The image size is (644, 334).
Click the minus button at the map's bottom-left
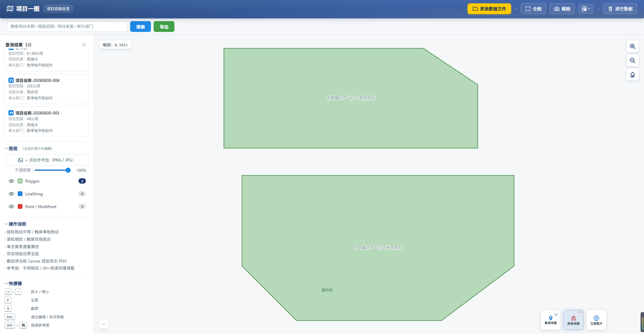pos(104,324)
